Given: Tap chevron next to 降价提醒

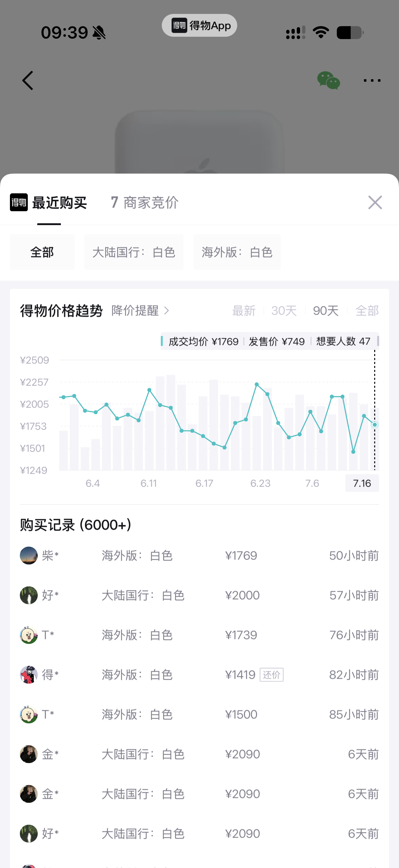Looking at the screenshot, I should (x=166, y=311).
